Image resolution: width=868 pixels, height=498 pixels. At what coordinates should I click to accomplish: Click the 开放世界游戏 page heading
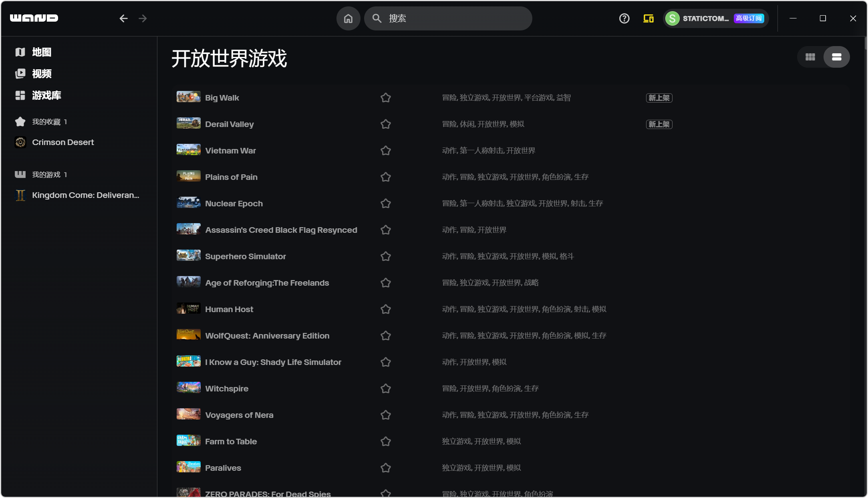point(229,58)
